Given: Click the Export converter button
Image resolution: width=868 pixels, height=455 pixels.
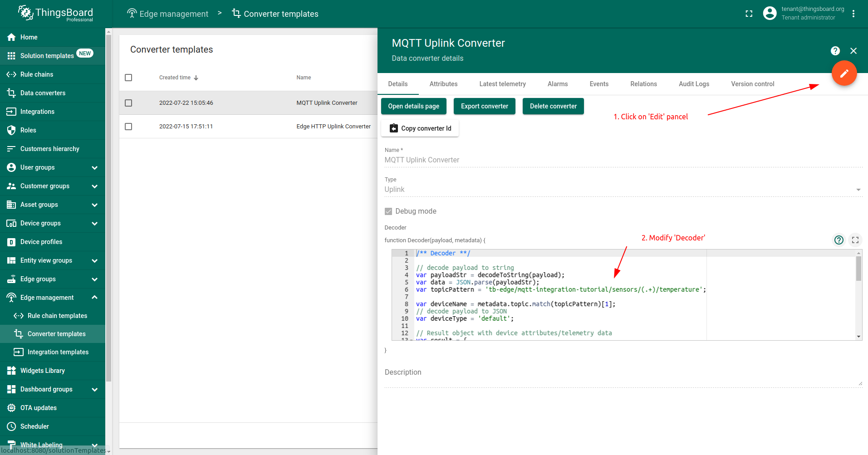Looking at the screenshot, I should click(485, 106).
